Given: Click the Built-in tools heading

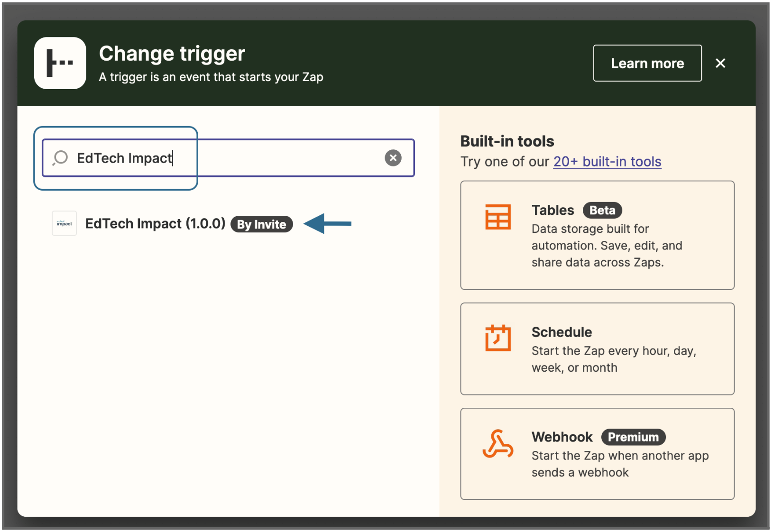Looking at the screenshot, I should pos(507,141).
